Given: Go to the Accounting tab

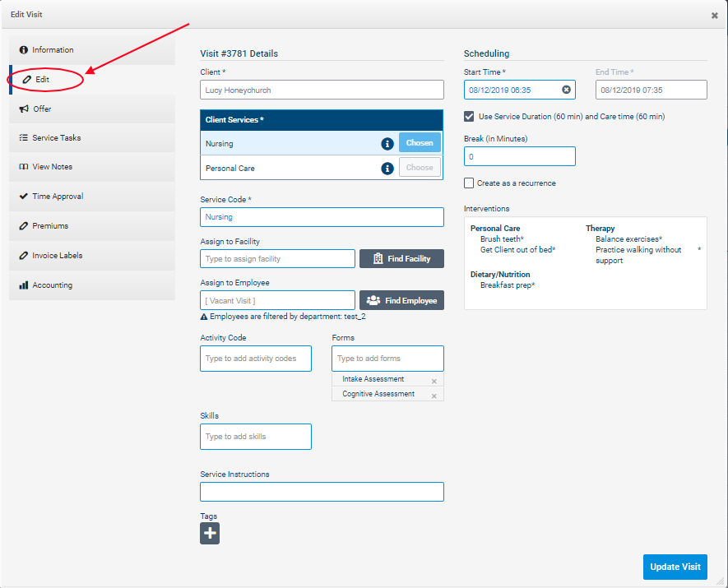Looking at the screenshot, I should (x=52, y=285).
